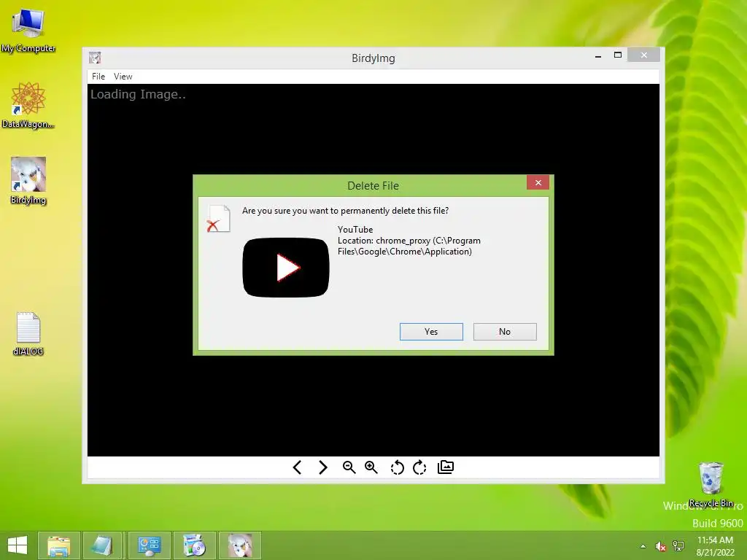
Task: Zoom out with the minus magnifier
Action: [x=349, y=467]
